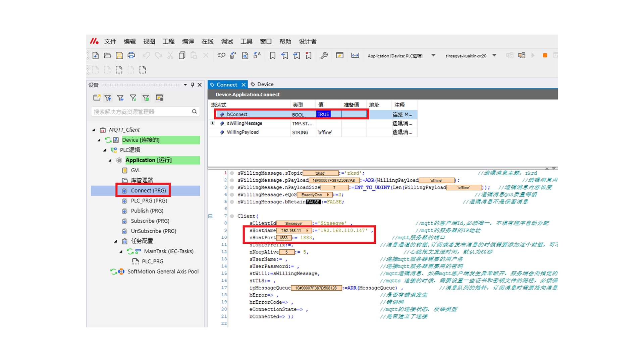The width and height of the screenshot is (644, 362).
Task: Open the 文件 menu
Action: [110, 42]
